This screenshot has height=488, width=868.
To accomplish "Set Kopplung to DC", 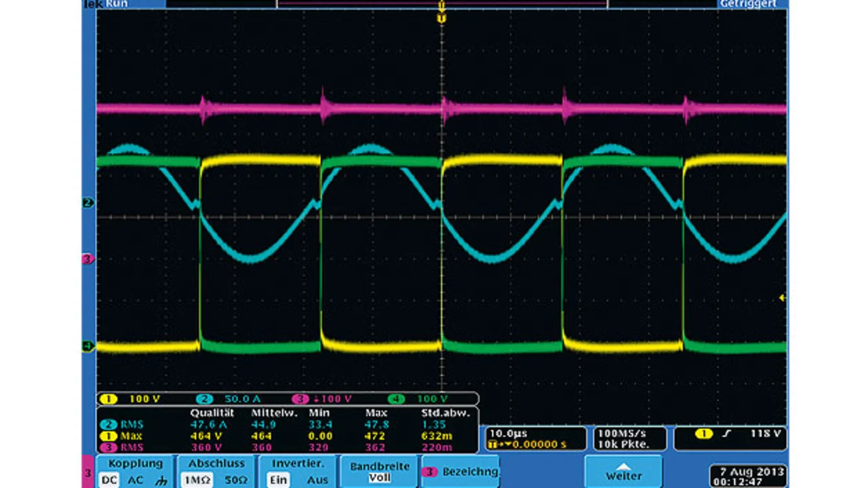I will coord(108,479).
